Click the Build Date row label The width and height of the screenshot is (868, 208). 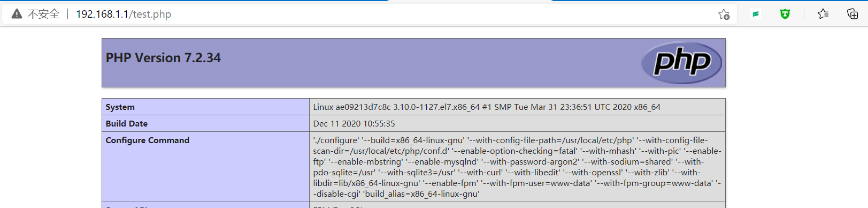127,124
